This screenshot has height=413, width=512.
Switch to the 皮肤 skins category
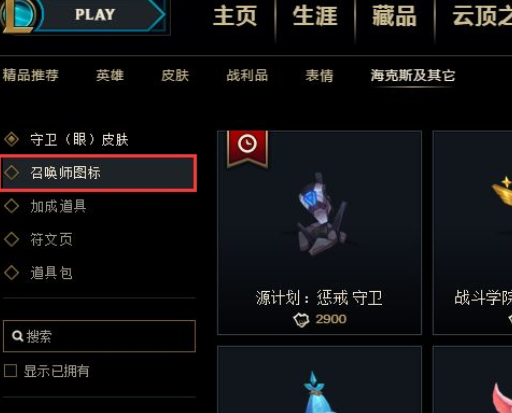click(175, 75)
